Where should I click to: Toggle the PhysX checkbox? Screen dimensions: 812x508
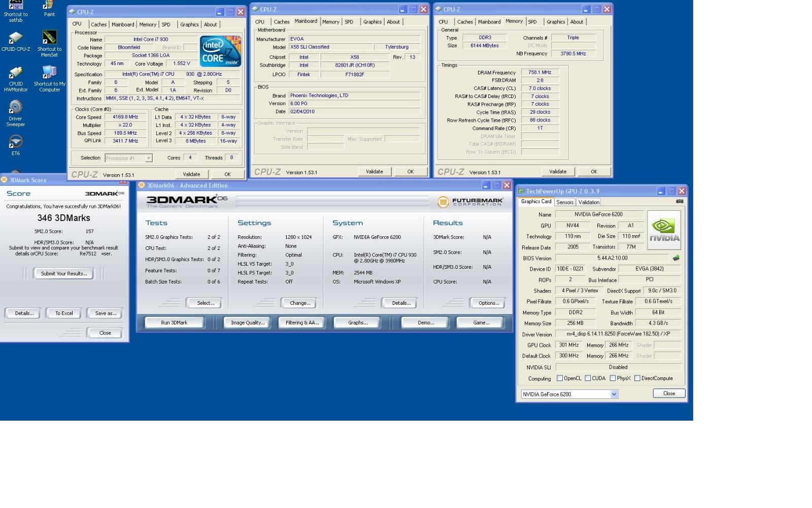pyautogui.click(x=613, y=378)
